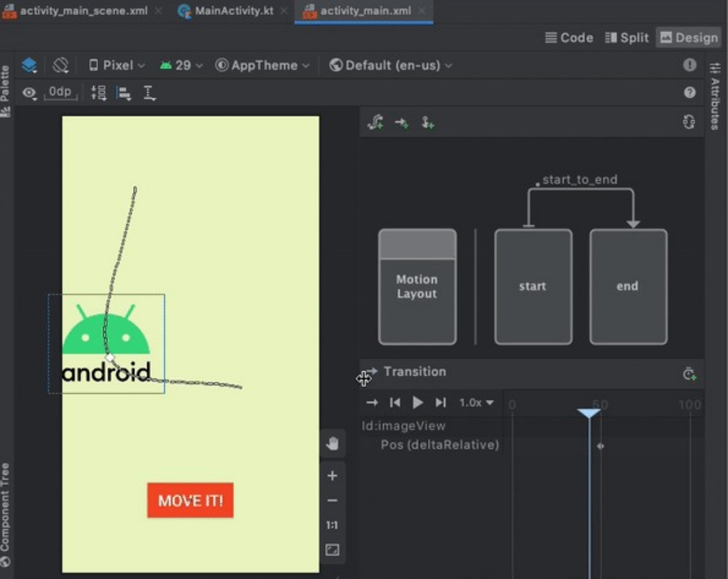Click the Pos deltaRelative keyframe diamond
Image resolution: width=728 pixels, height=579 pixels.
coord(600,445)
